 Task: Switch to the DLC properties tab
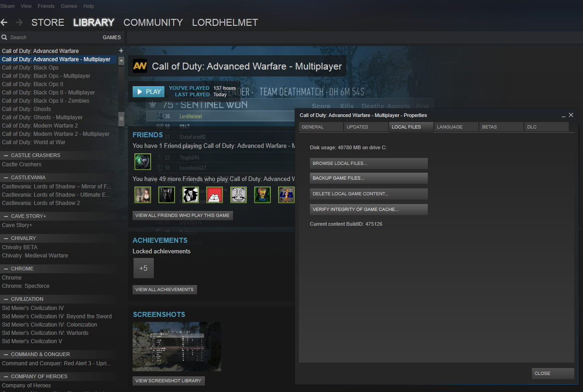pyautogui.click(x=547, y=127)
